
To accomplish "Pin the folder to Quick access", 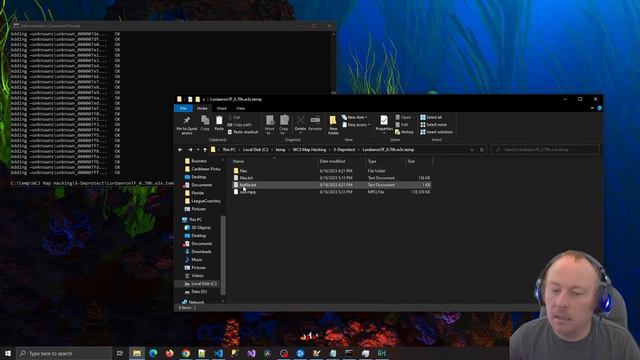I will [187, 124].
